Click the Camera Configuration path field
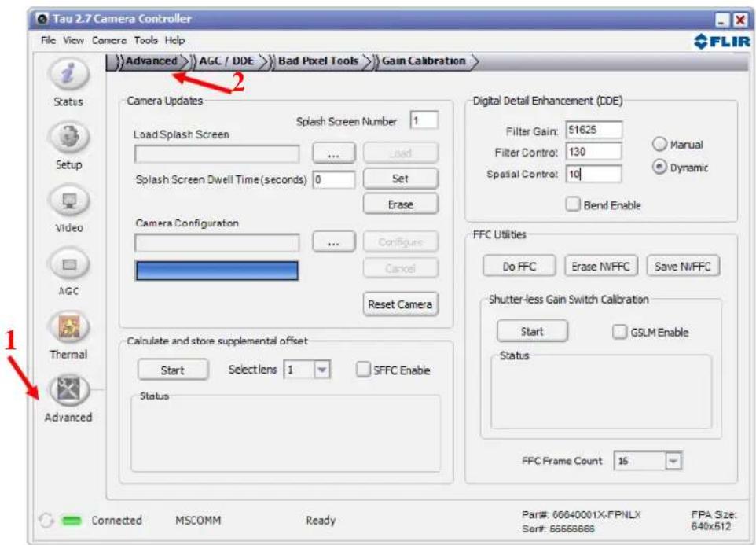 tap(217, 242)
